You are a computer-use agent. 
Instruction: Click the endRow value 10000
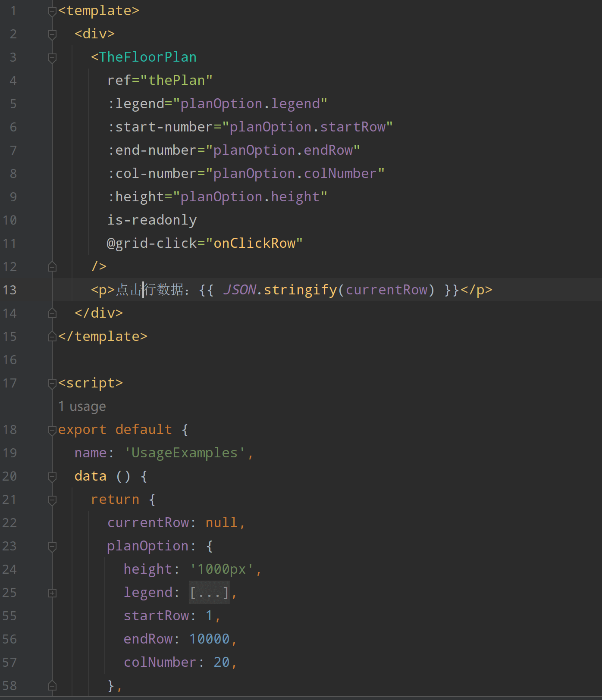209,639
